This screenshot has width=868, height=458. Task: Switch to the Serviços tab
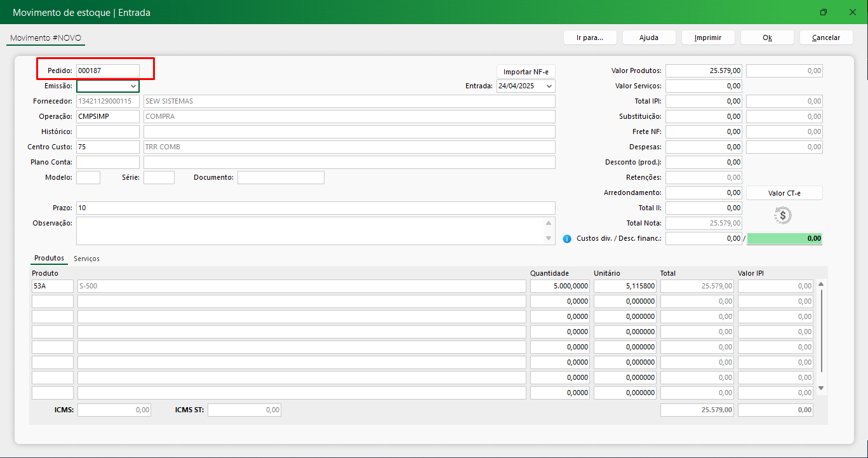point(86,259)
